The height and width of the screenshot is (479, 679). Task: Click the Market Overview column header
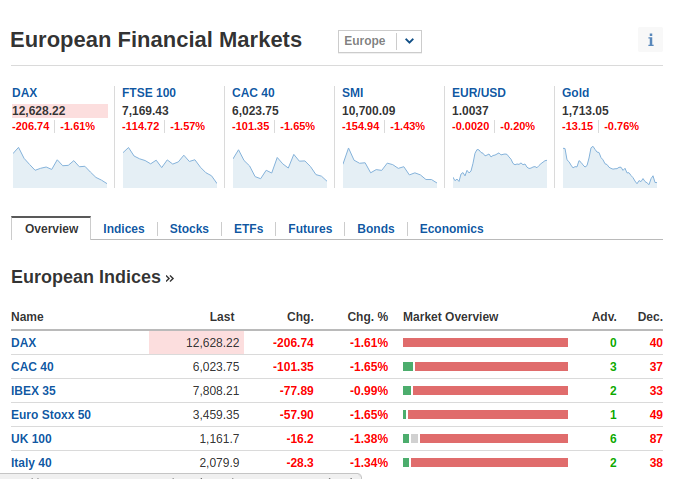451,317
